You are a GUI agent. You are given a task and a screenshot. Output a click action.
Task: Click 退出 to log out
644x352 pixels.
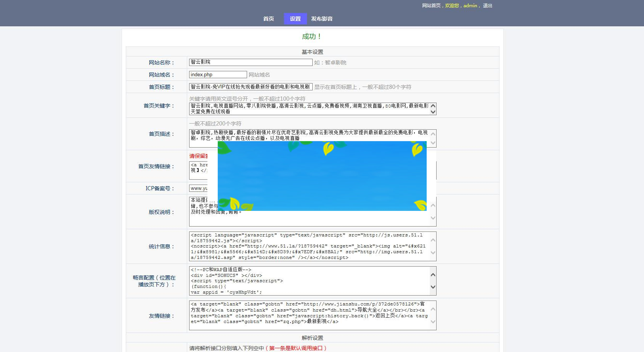[488, 5]
